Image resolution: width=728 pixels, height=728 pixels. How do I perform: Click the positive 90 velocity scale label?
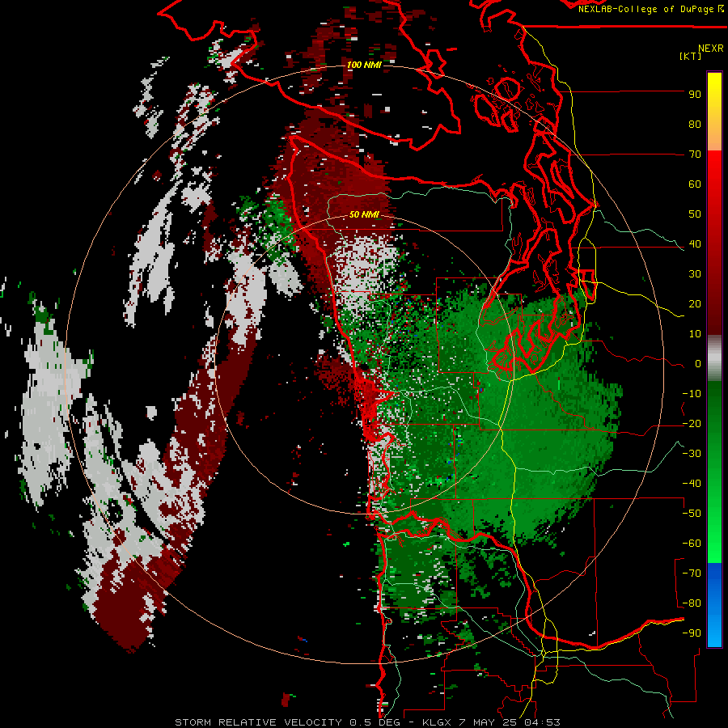pyautogui.click(x=695, y=95)
